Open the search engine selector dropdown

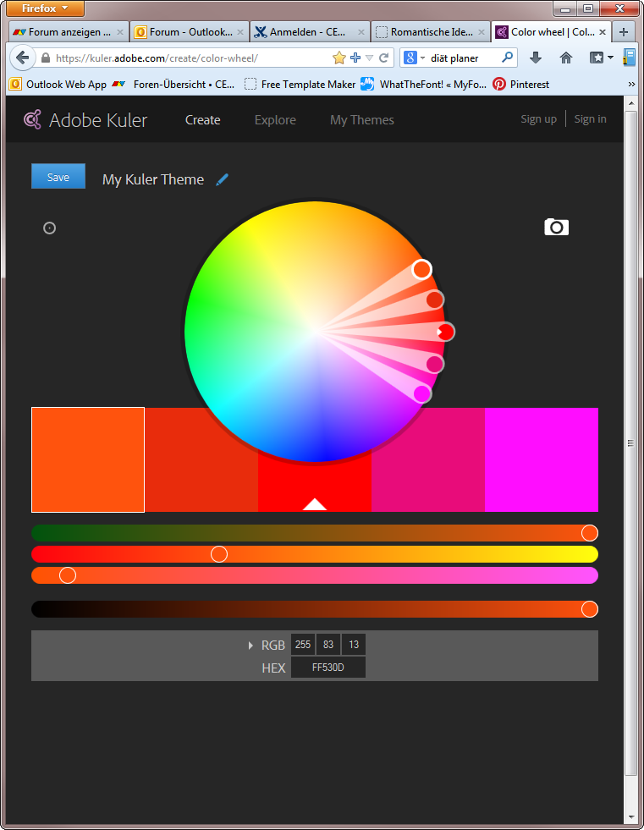tap(414, 58)
